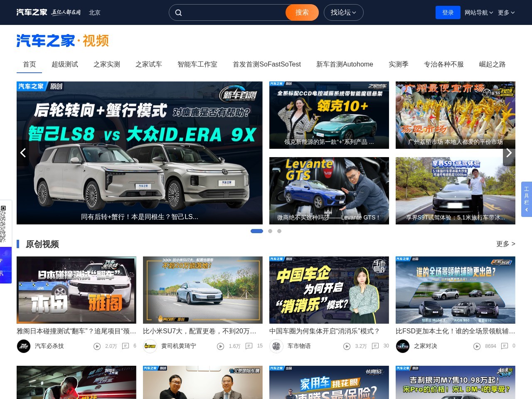
Task: Click play count icon beside 1.6万
Action: [x=221, y=346]
